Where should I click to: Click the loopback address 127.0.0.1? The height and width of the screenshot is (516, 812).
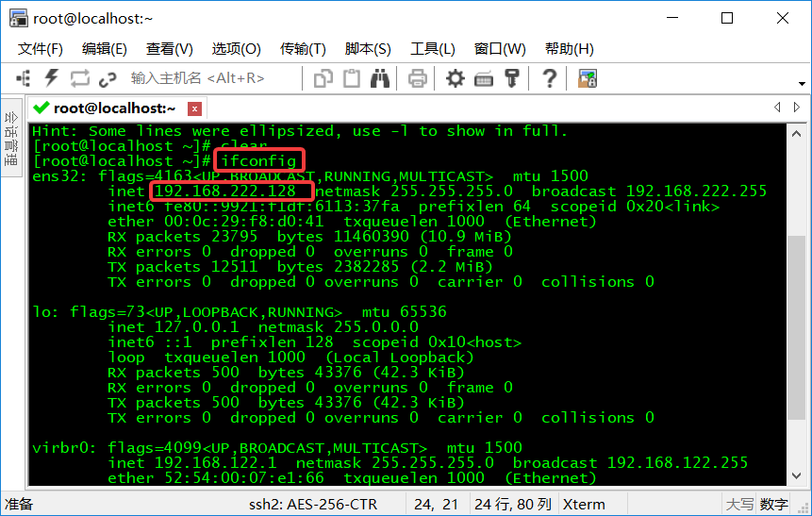pyautogui.click(x=197, y=327)
